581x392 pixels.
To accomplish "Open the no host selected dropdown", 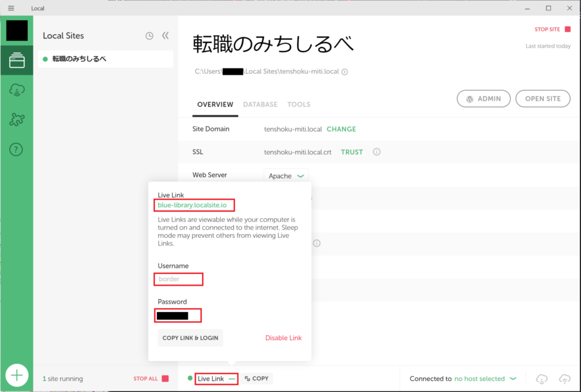I will [x=485, y=378].
